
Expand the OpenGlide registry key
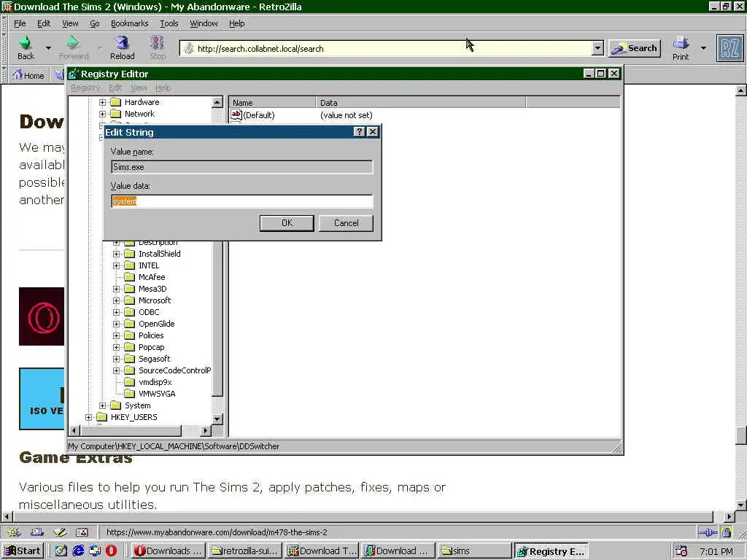click(x=116, y=324)
